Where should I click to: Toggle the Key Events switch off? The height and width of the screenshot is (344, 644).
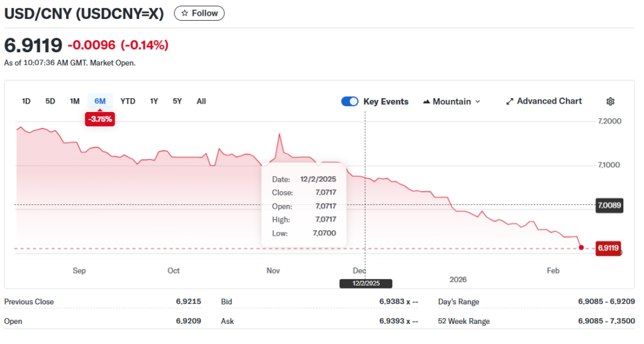pos(350,101)
